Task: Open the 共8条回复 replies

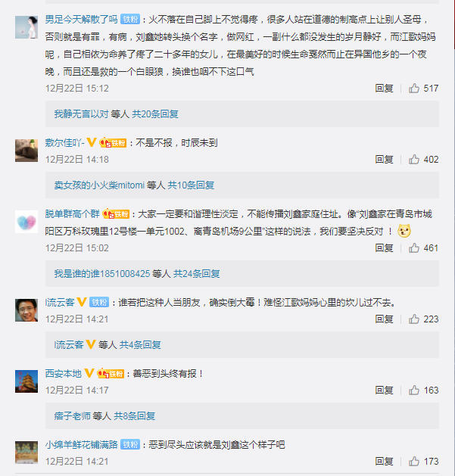Action: click(x=135, y=416)
